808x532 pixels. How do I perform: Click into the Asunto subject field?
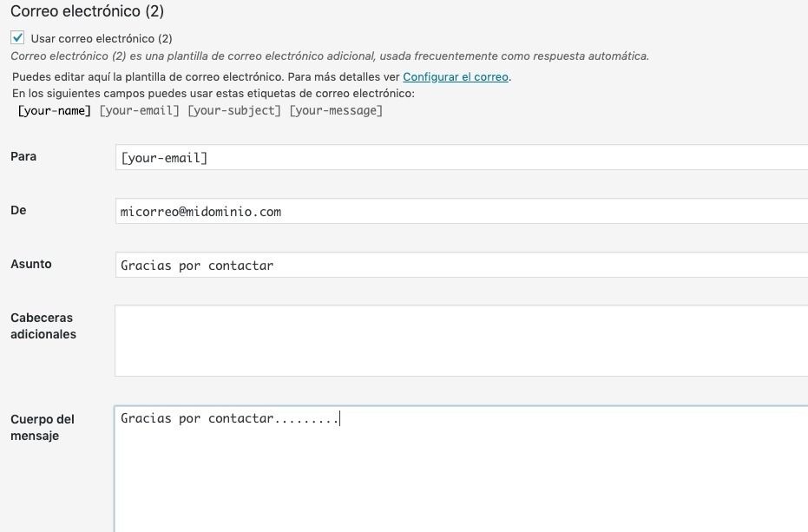pyautogui.click(x=461, y=265)
